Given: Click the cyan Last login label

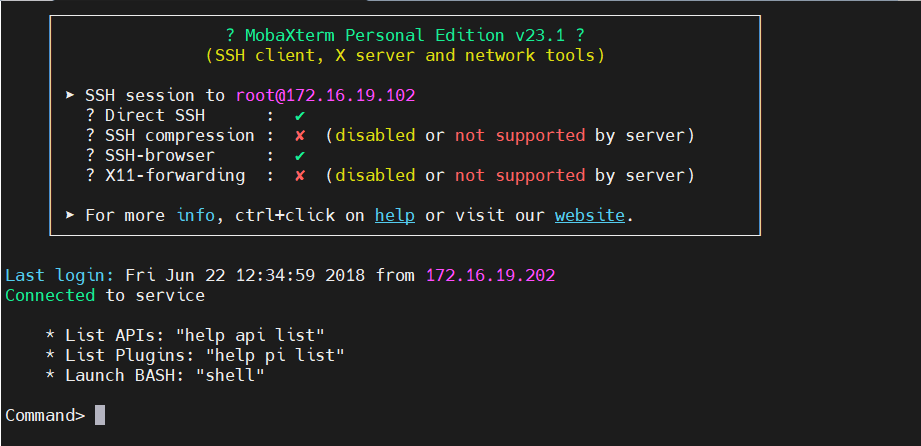Looking at the screenshot, I should 60,275.
